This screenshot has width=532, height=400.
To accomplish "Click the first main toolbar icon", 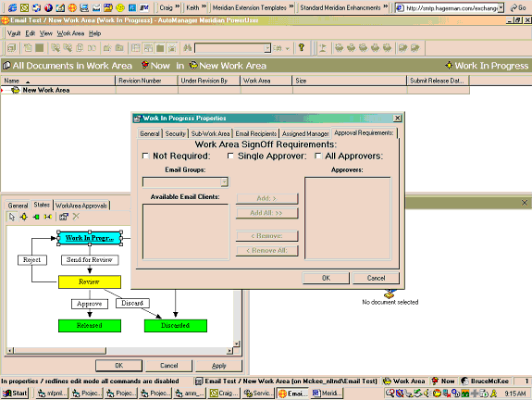I will pos(11,48).
